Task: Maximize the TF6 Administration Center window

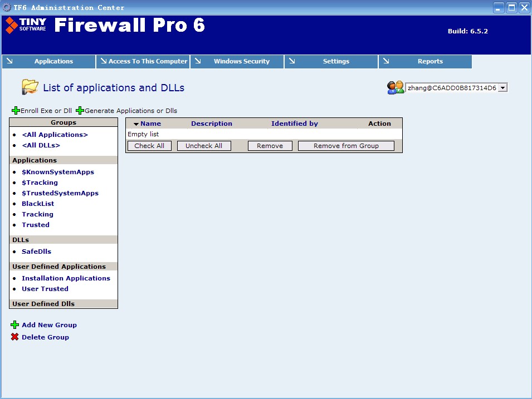Action: pos(511,7)
